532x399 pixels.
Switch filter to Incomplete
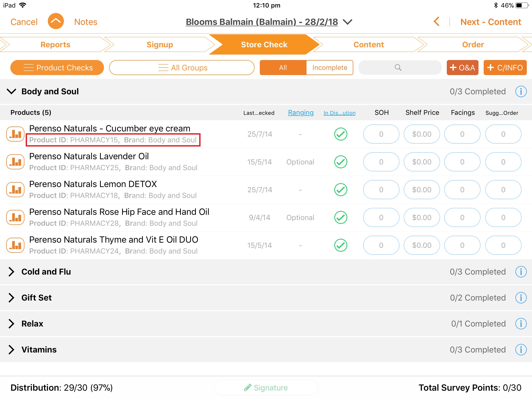click(329, 68)
